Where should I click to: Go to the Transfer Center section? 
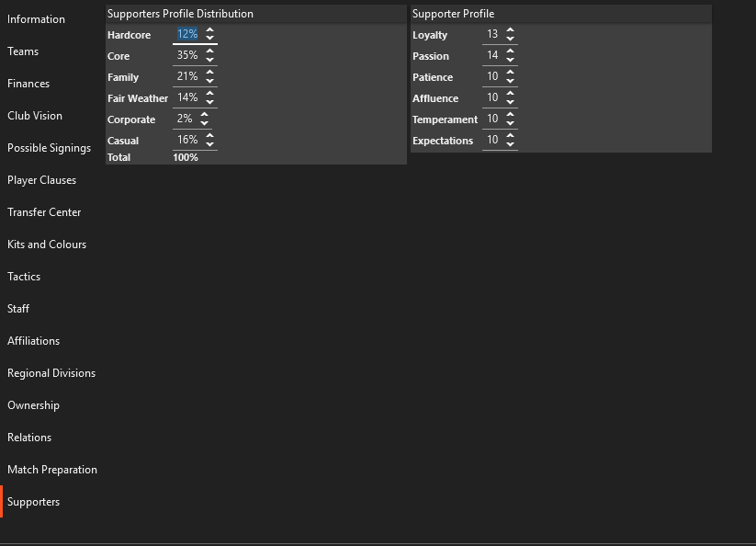(x=44, y=212)
